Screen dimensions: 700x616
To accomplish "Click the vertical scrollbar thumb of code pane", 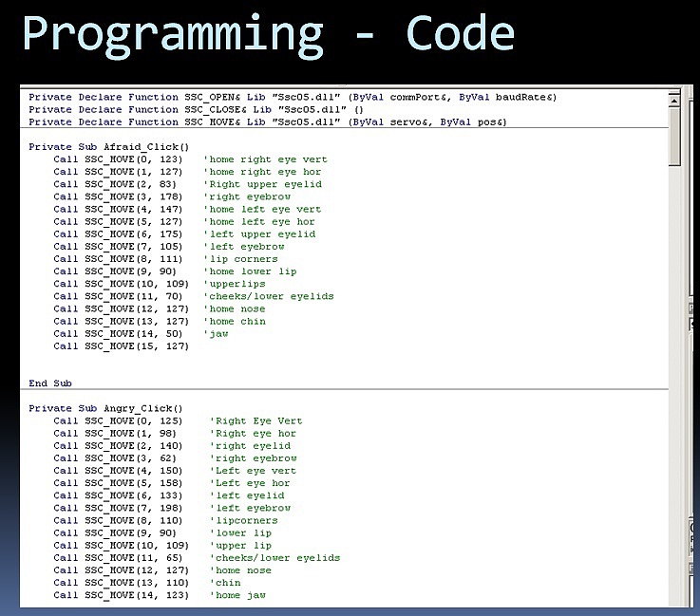I will [x=674, y=137].
